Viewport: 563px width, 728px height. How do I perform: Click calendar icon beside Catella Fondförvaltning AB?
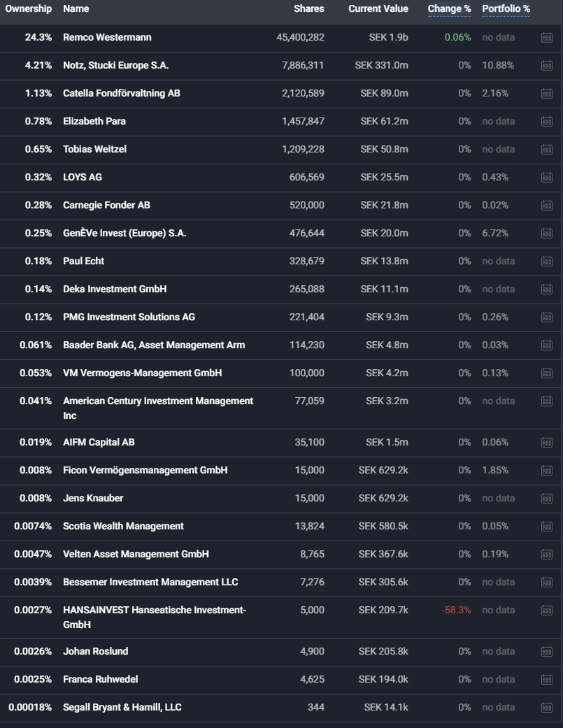coord(547,94)
